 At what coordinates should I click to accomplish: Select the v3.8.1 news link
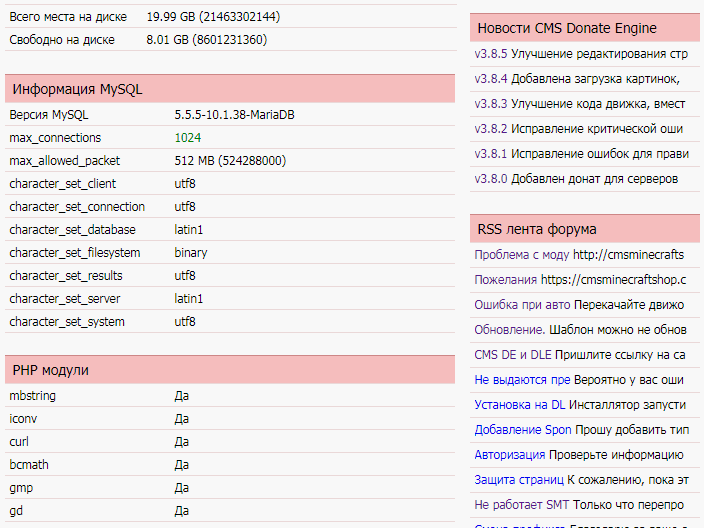(490, 154)
